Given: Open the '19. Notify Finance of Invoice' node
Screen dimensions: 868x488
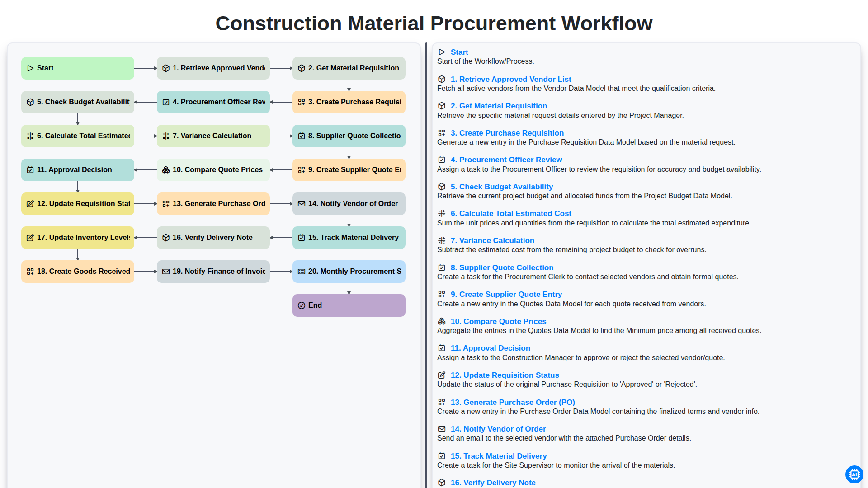Looking at the screenshot, I should tap(213, 272).
